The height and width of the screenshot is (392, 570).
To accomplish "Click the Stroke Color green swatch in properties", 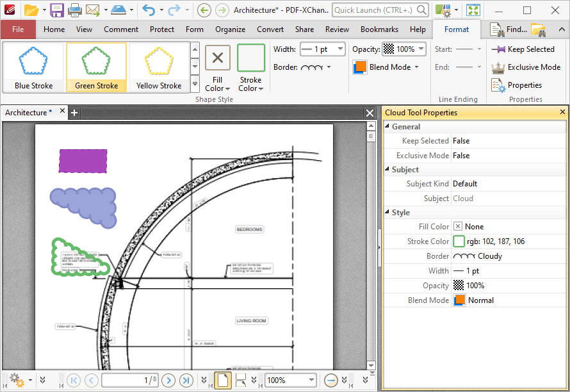I will [459, 241].
